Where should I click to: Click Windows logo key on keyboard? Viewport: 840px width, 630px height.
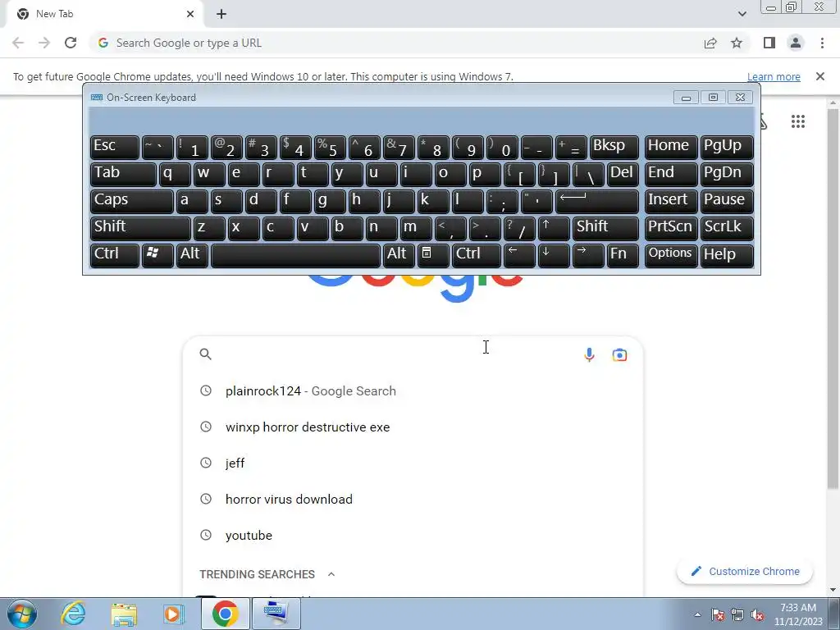[157, 255]
